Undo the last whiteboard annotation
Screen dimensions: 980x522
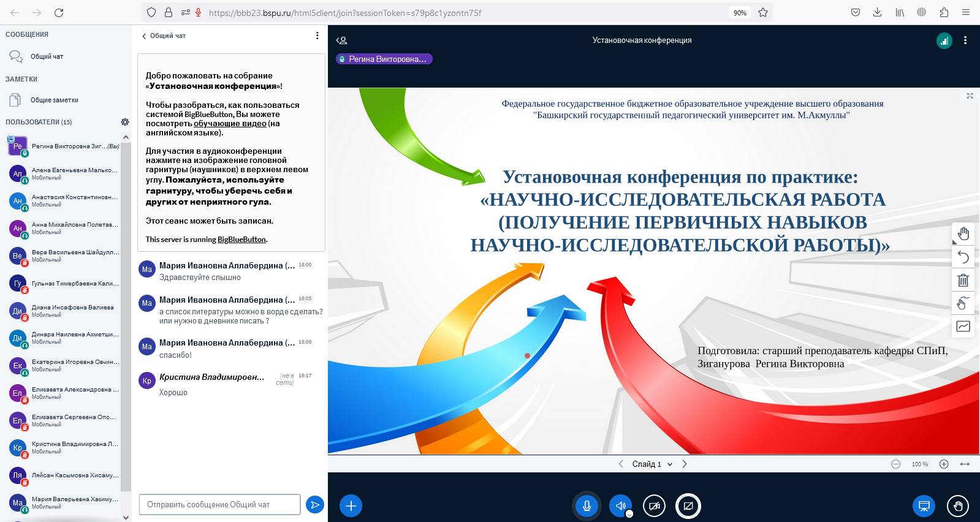(963, 257)
